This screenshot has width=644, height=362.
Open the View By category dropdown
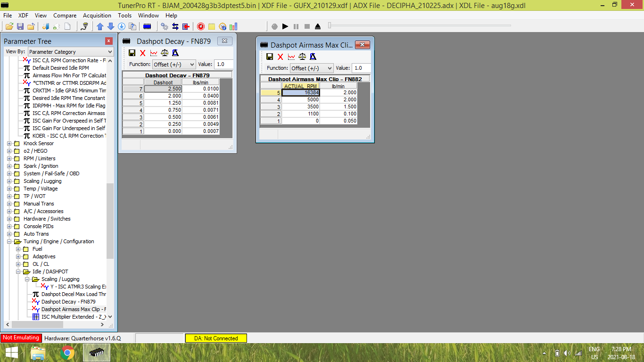coord(71,52)
